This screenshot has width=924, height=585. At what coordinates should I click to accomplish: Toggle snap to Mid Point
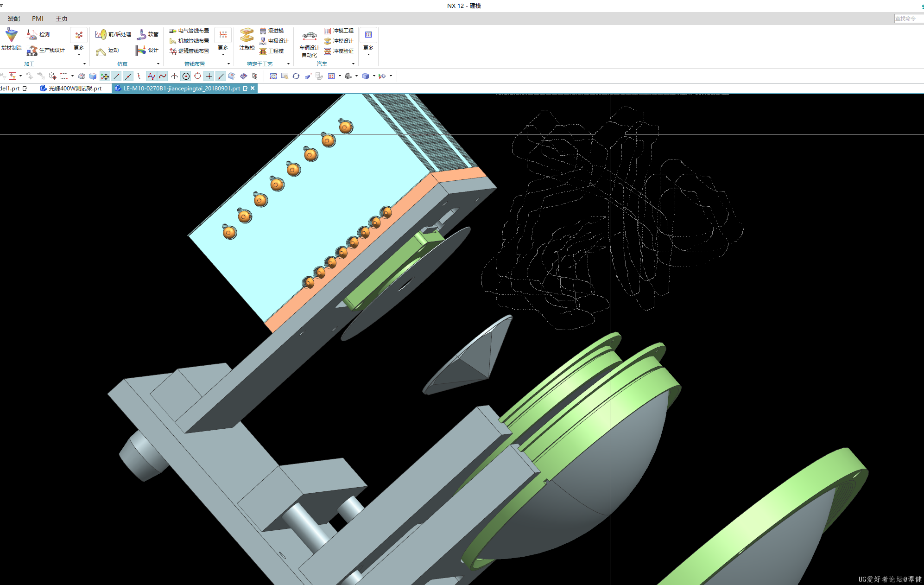[128, 76]
